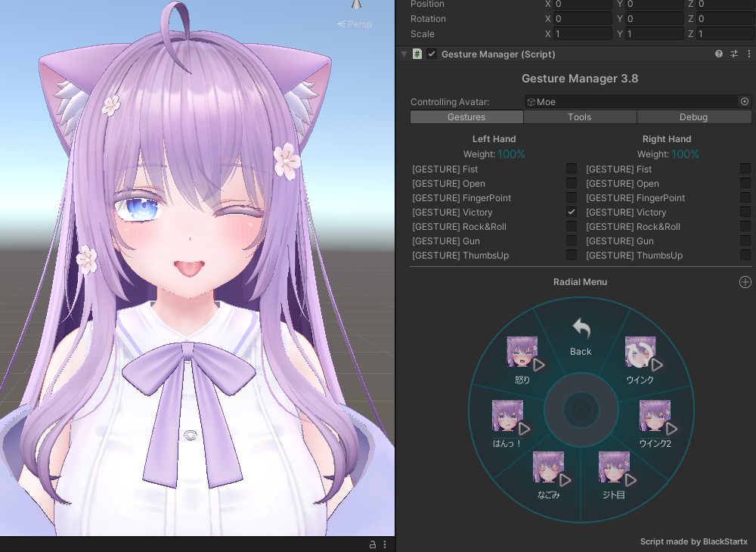Image resolution: width=756 pixels, height=552 pixels.
Task: Open Gesture Manager component three-dot menu
Action: (748, 54)
